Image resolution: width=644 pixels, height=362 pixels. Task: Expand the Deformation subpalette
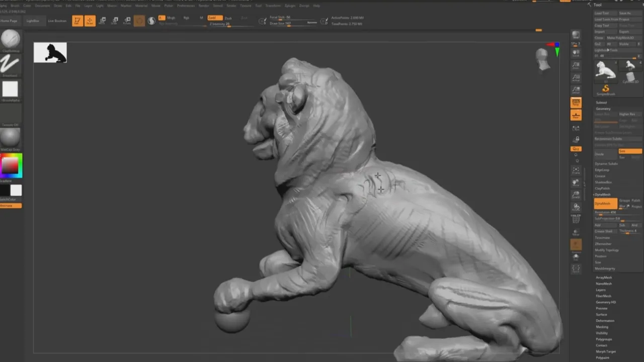click(605, 321)
